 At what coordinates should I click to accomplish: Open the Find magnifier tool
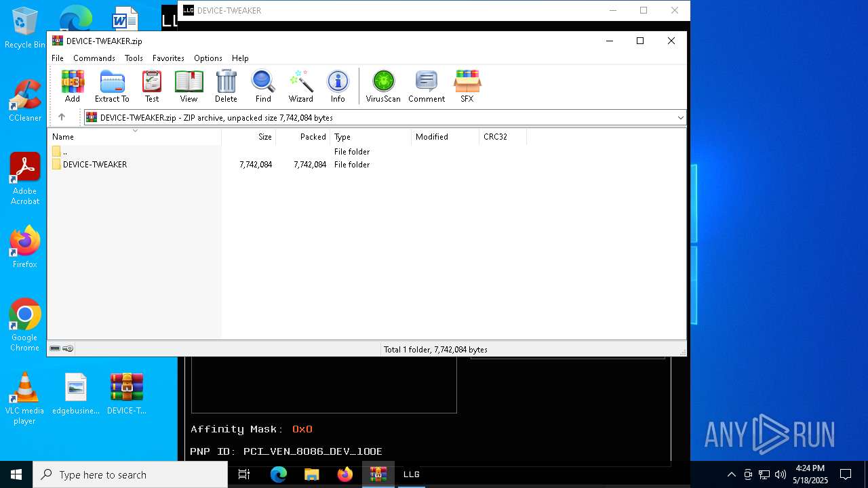point(263,87)
